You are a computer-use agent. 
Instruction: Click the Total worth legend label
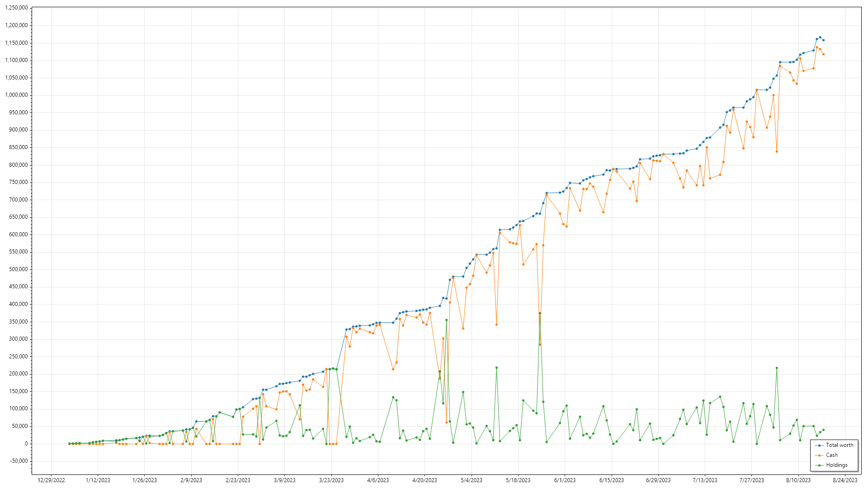840,445
